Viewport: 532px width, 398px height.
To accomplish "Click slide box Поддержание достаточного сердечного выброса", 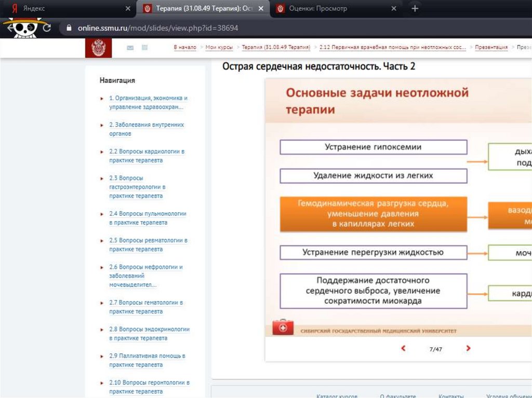I will pos(373,291).
